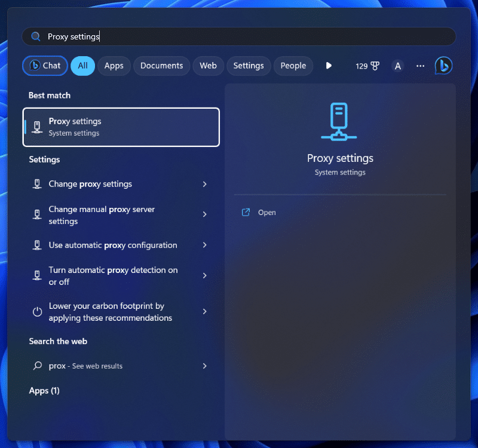Click the ellipsis options icon
Image resolution: width=478 pixels, height=448 pixels.
(420, 66)
